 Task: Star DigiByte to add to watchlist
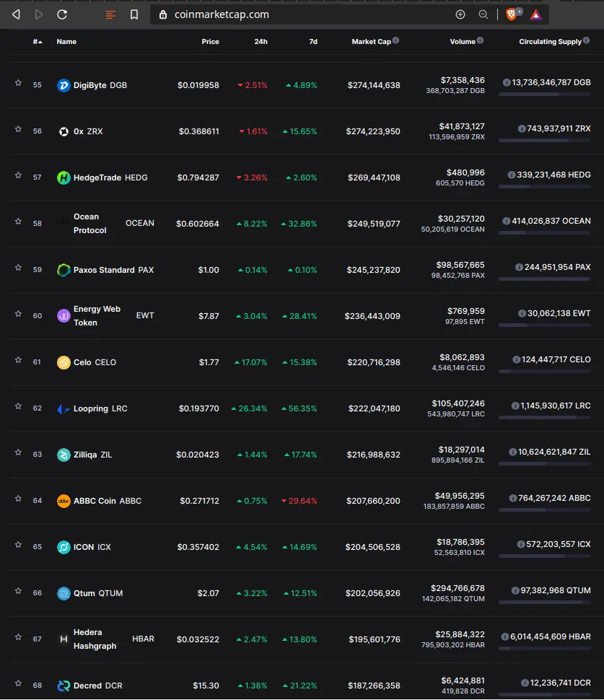[18, 83]
